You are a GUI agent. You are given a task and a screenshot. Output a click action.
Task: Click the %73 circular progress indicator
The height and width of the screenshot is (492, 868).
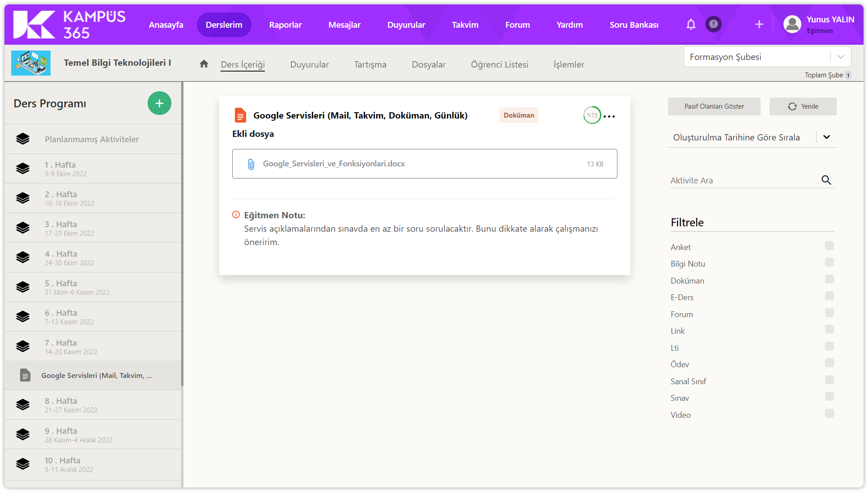591,115
